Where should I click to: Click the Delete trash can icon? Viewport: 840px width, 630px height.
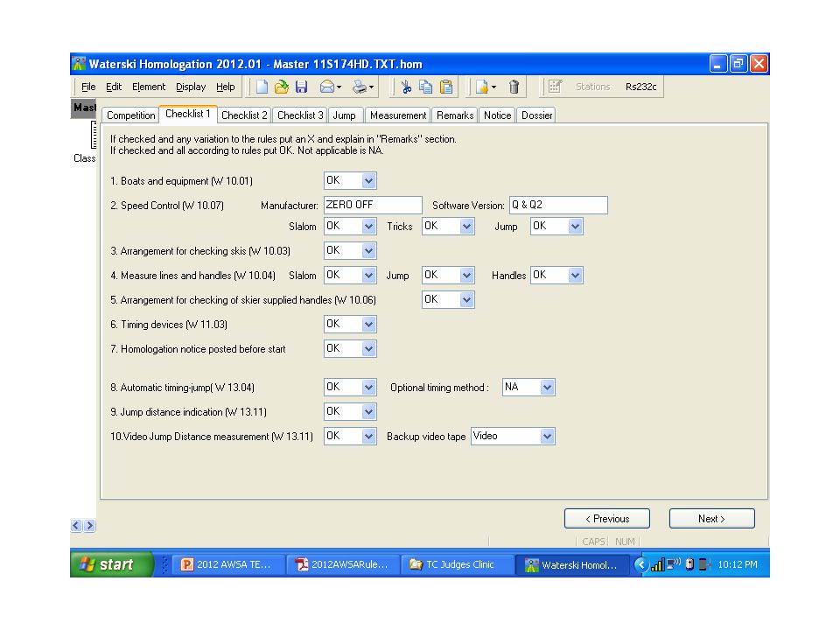click(x=514, y=87)
